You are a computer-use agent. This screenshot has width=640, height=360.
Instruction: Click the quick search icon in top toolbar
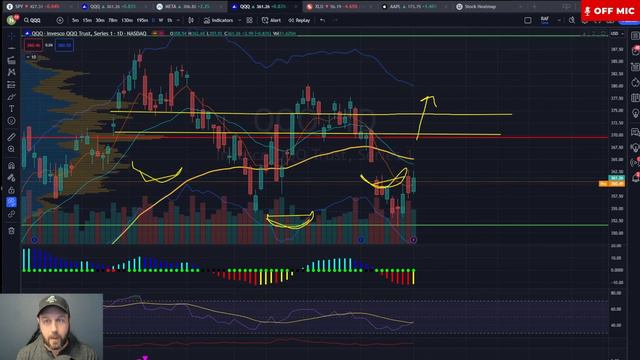pos(572,20)
